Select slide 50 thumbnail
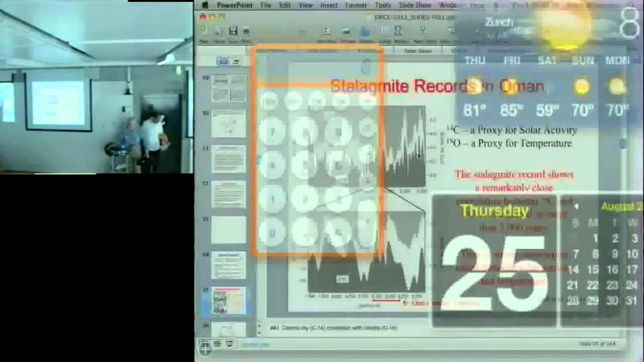644x362 pixels. click(228, 124)
